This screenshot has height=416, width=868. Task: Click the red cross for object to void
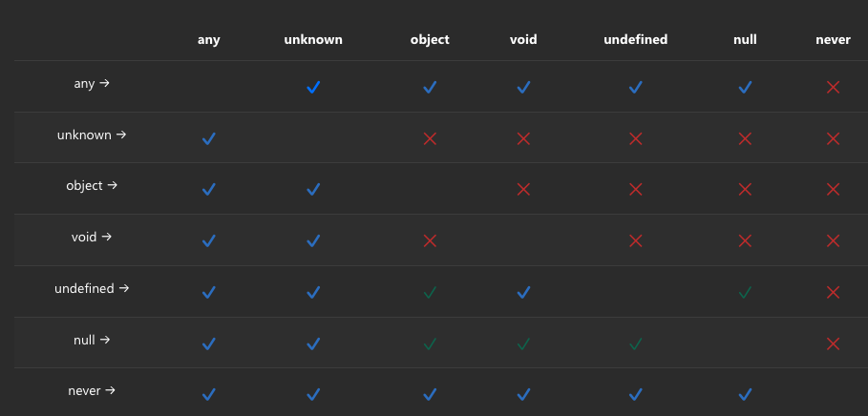pyautogui.click(x=523, y=190)
